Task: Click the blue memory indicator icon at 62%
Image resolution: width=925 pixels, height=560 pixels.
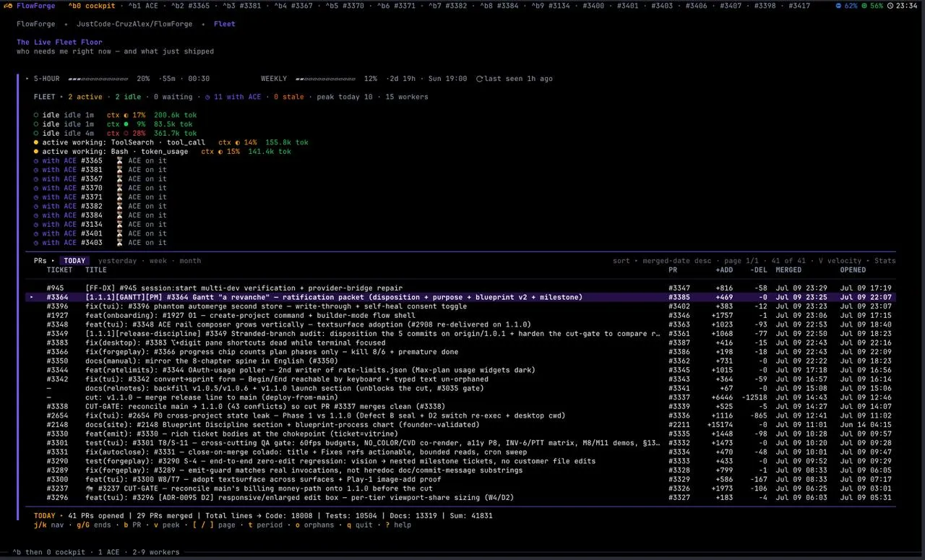Action: pyautogui.click(x=839, y=6)
